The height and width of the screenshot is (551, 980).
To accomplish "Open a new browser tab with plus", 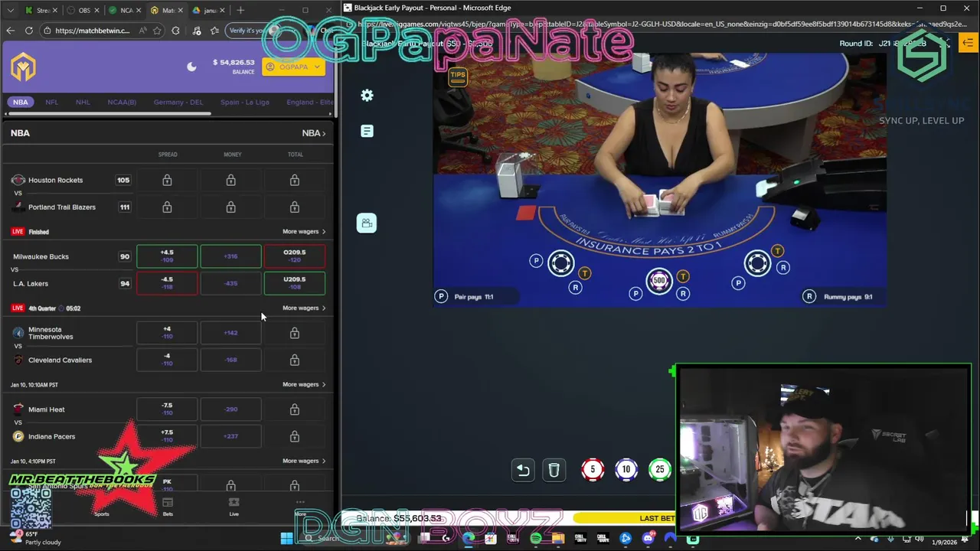I will 240,10.
